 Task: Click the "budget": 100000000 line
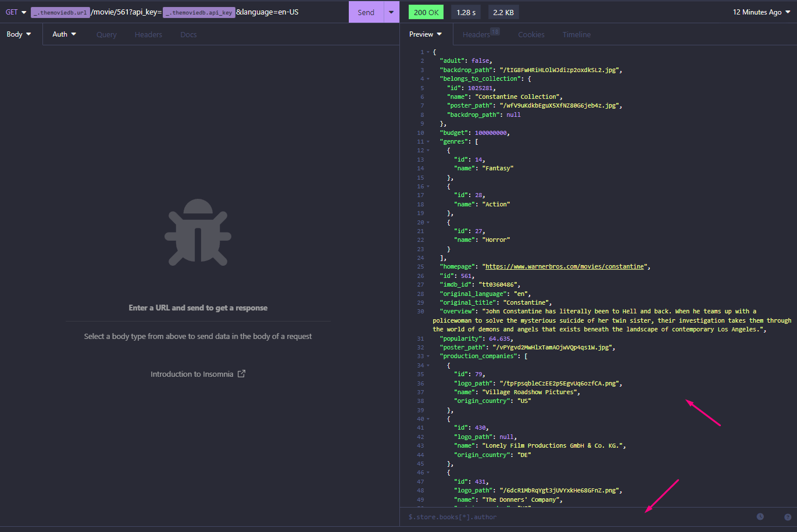click(x=474, y=133)
